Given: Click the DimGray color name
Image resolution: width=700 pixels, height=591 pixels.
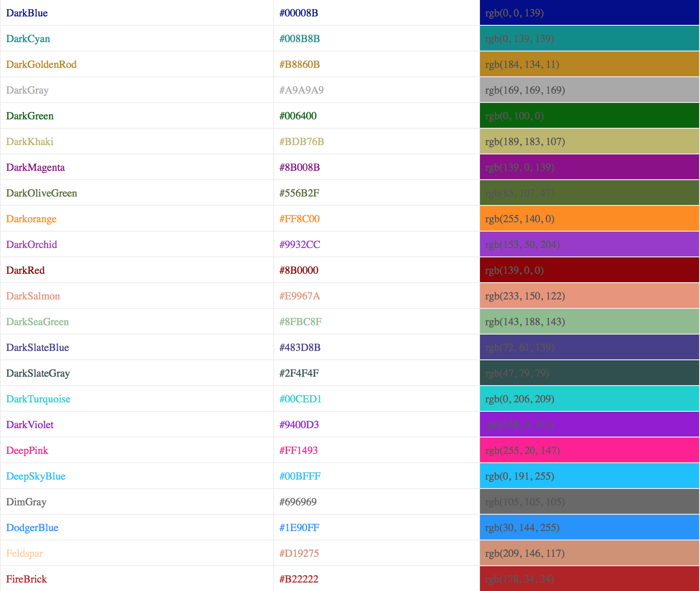Looking at the screenshot, I should pyautogui.click(x=26, y=502).
